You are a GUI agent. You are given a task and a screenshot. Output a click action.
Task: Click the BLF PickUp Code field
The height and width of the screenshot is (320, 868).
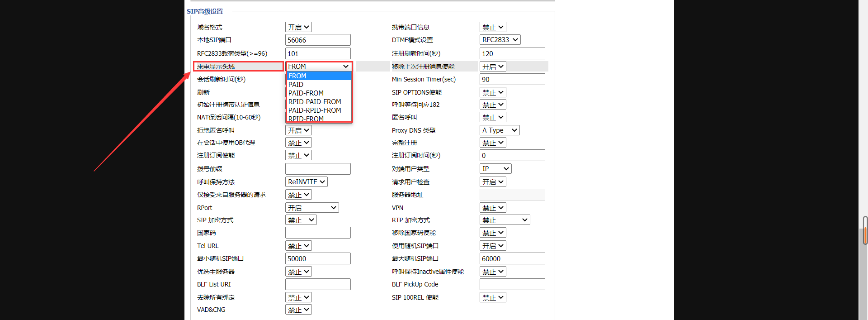point(512,284)
